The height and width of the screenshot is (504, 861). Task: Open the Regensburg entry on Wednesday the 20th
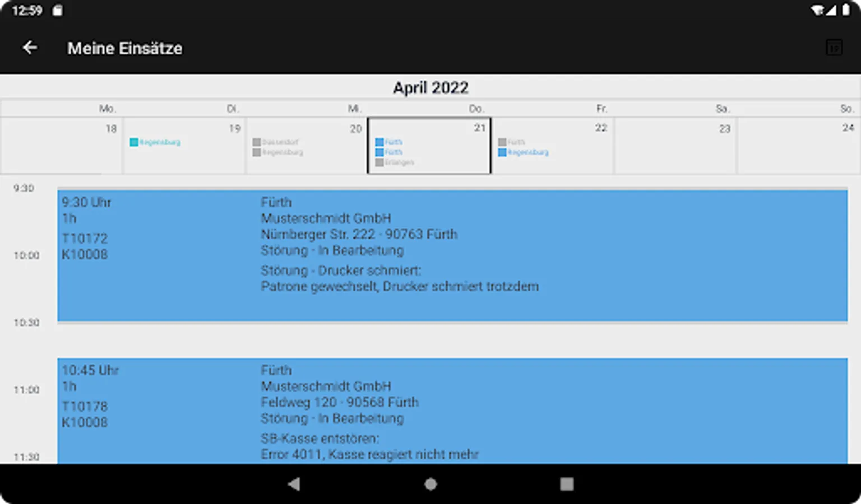(x=278, y=152)
